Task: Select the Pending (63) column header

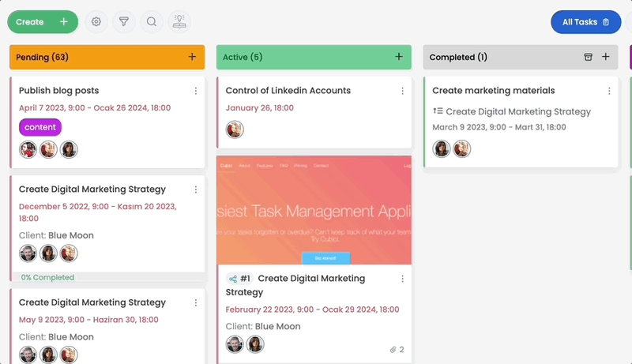Action: pyautogui.click(x=107, y=57)
